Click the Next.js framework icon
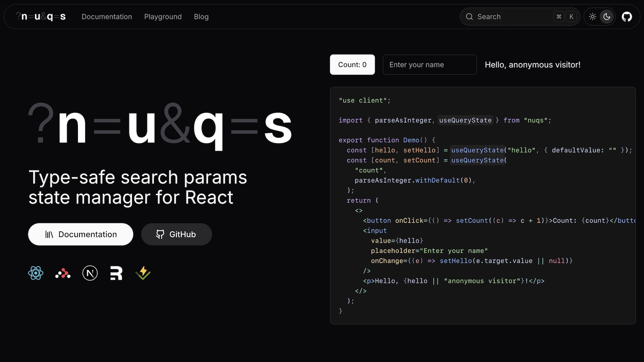644x362 pixels. pyautogui.click(x=90, y=273)
